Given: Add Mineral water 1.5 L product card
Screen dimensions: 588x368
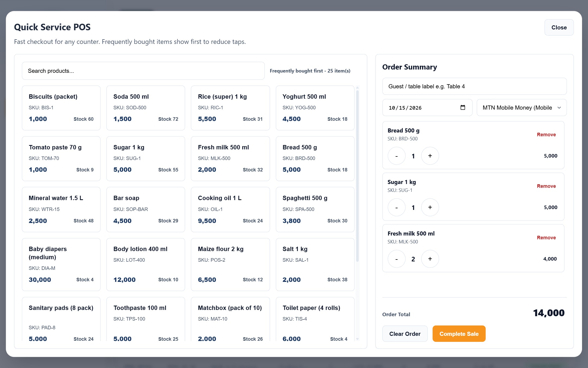Looking at the screenshot, I should pyautogui.click(x=61, y=210).
